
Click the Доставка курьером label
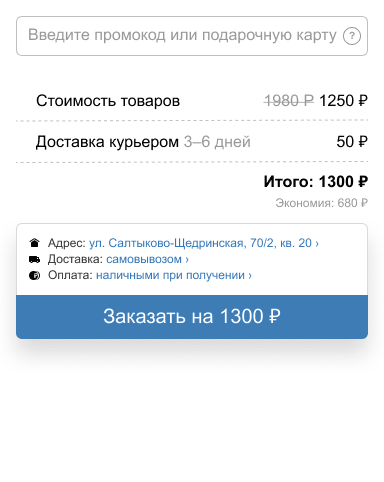pyautogui.click(x=107, y=142)
